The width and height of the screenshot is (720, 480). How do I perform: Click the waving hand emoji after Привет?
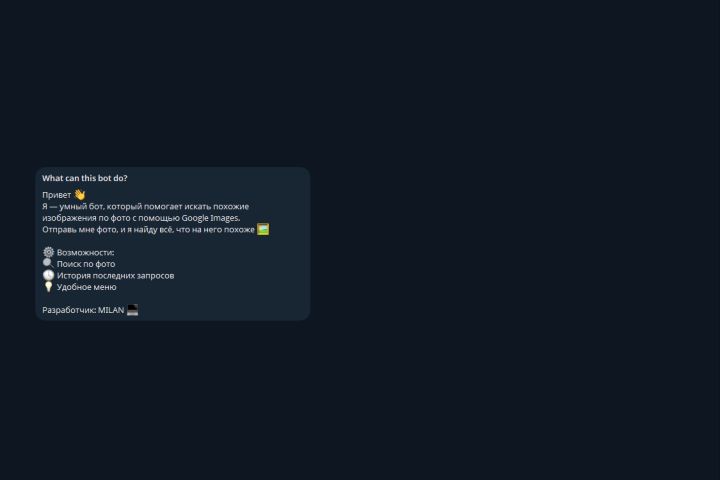pos(80,195)
